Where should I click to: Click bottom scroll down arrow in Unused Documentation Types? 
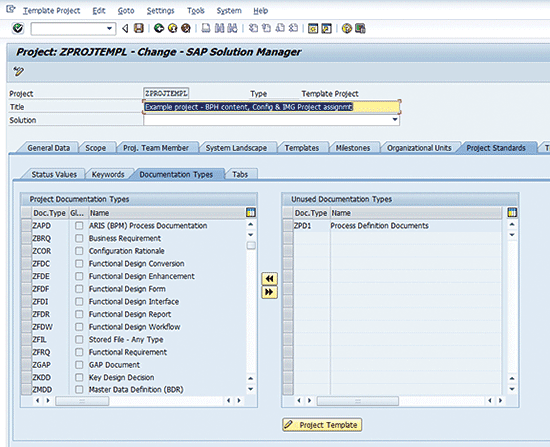[512, 389]
